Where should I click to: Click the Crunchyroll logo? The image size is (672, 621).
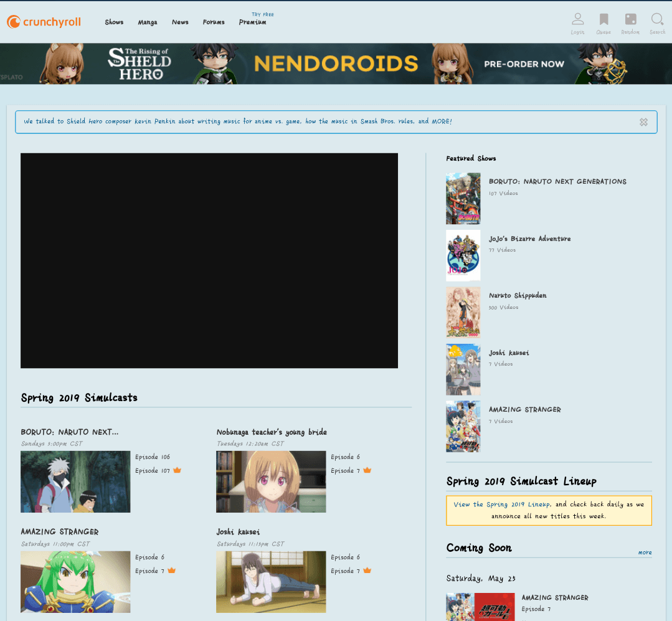pyautogui.click(x=44, y=22)
